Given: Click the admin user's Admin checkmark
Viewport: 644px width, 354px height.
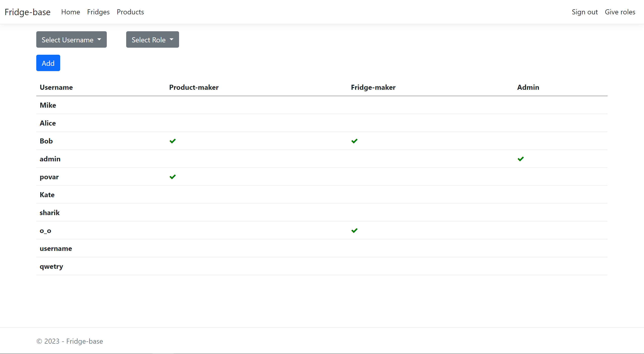Looking at the screenshot, I should [521, 159].
